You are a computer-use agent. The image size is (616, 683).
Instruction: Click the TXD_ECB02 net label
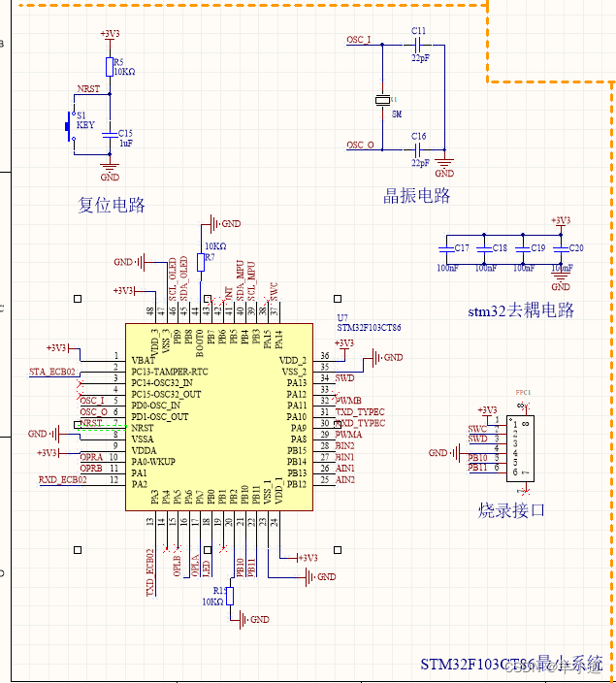(x=150, y=572)
